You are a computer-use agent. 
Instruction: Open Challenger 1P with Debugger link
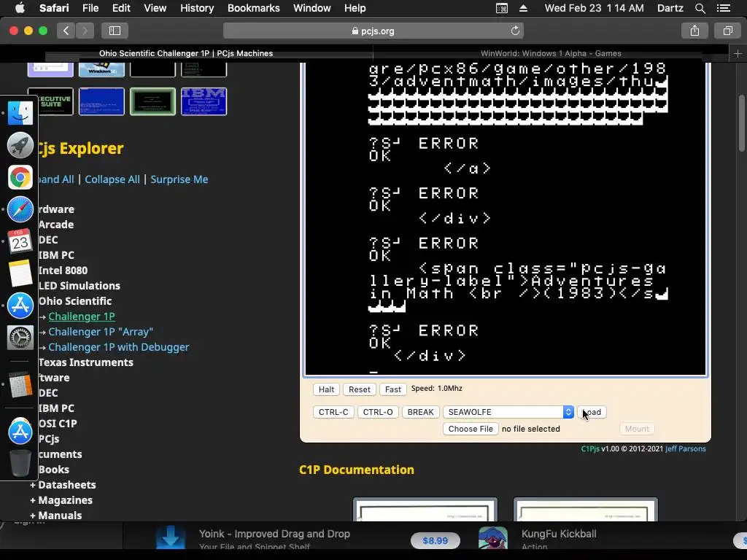[119, 347]
